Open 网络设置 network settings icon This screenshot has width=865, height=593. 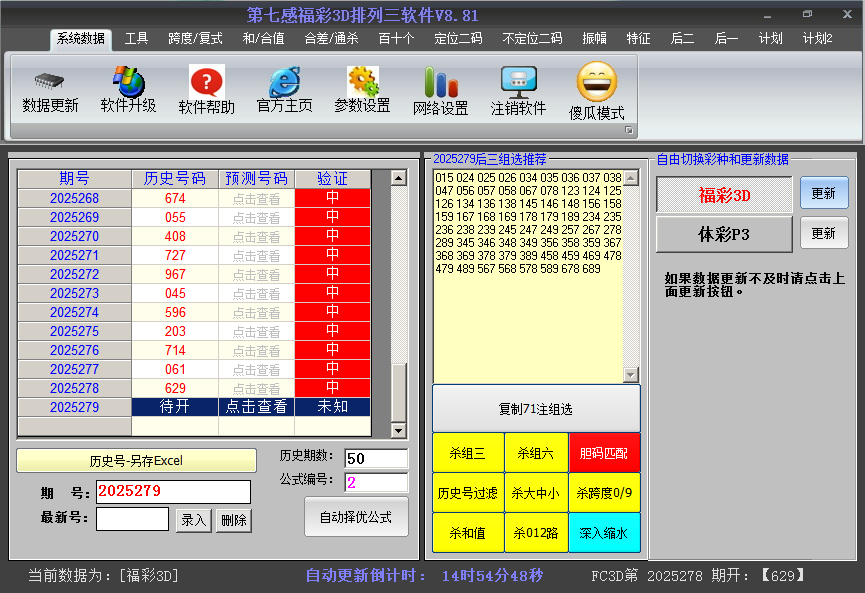pyautogui.click(x=439, y=88)
